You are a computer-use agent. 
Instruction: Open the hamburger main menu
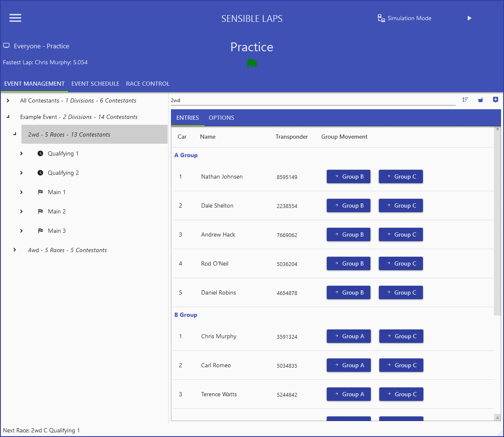tap(16, 18)
